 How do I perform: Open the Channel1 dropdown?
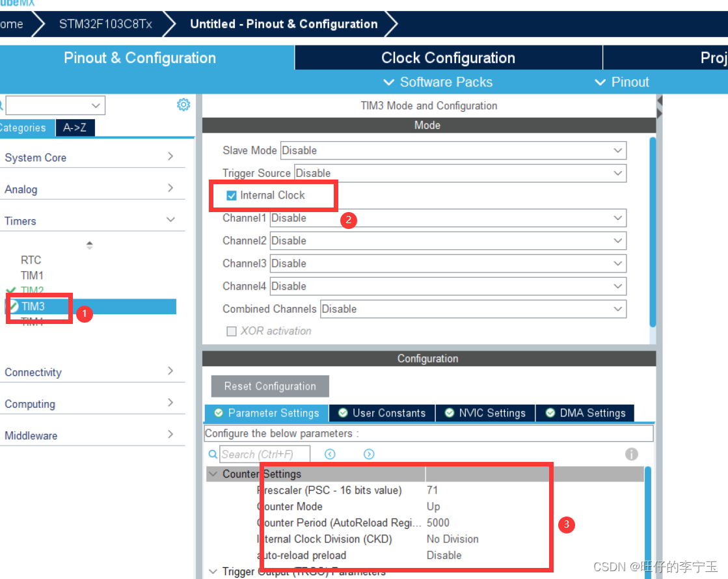448,218
